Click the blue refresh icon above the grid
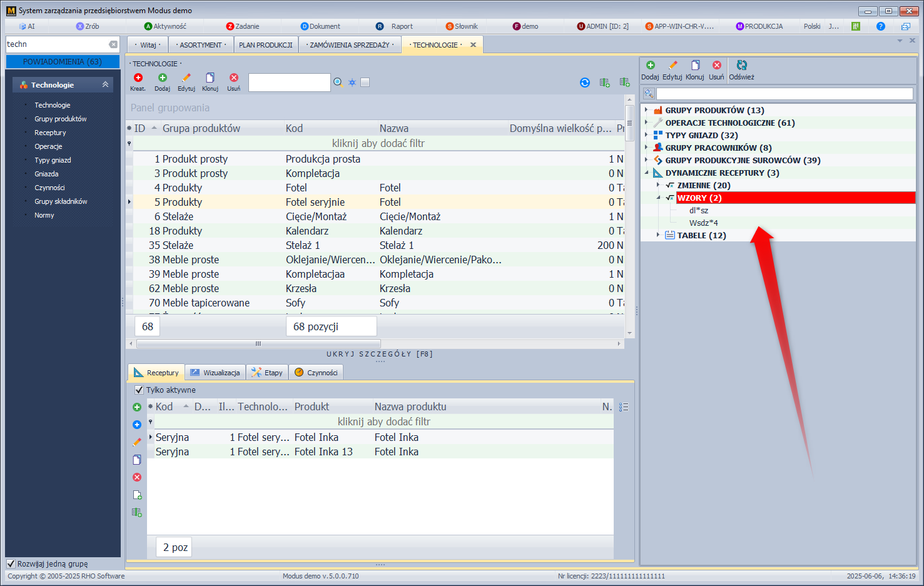Viewport: 924px width, 586px height. (585, 83)
